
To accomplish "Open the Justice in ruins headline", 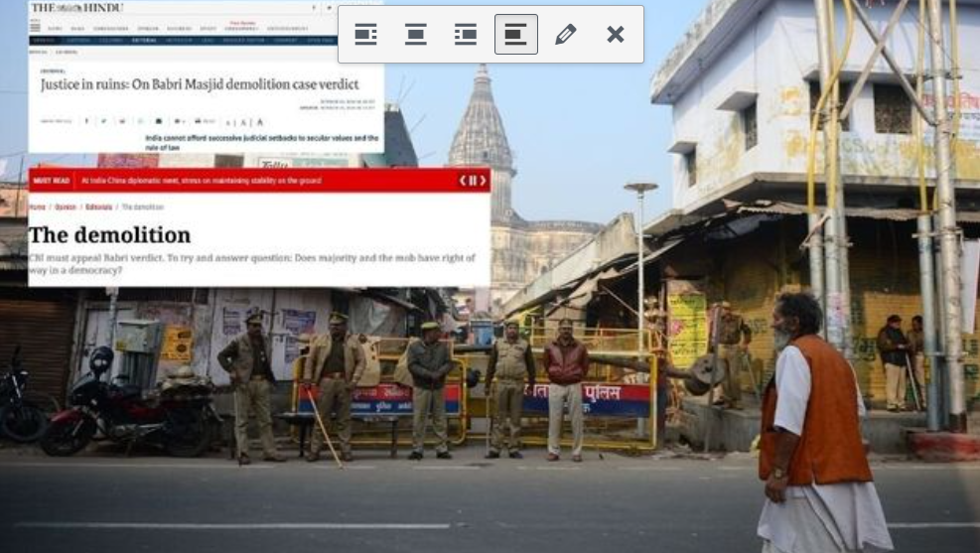I will click(x=200, y=85).
